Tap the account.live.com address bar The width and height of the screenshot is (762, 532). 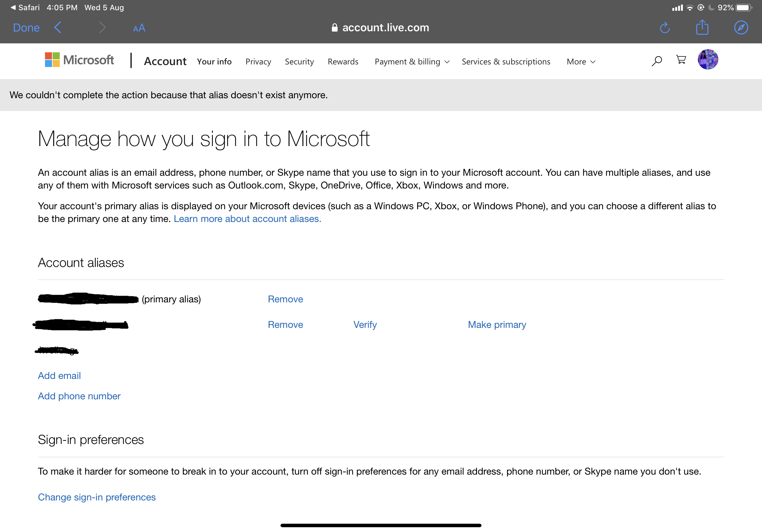point(380,27)
